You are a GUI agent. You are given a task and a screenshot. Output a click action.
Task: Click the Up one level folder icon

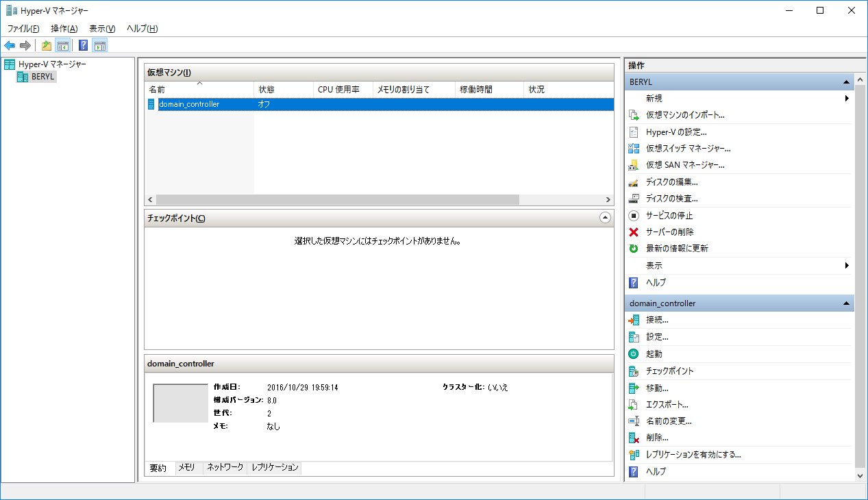47,46
